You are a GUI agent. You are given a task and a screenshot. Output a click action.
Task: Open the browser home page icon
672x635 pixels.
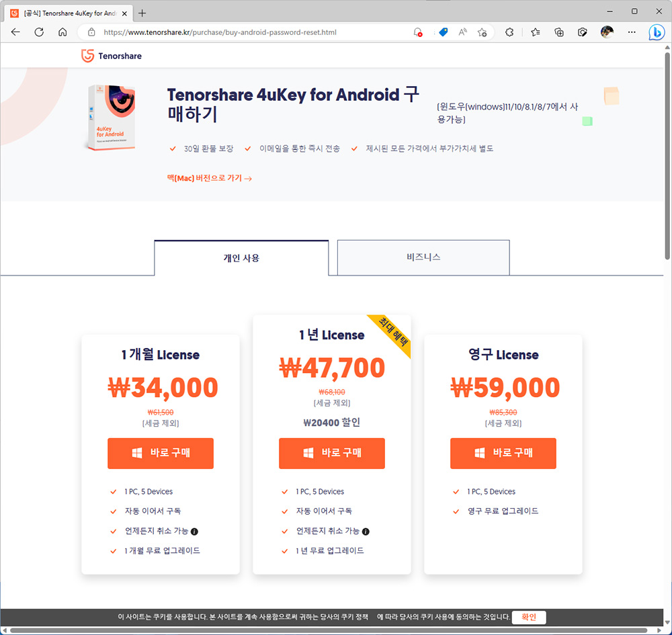(62, 32)
